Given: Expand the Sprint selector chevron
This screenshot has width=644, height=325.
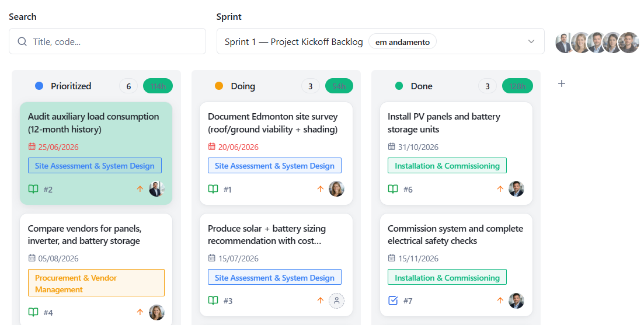Looking at the screenshot, I should [x=531, y=41].
